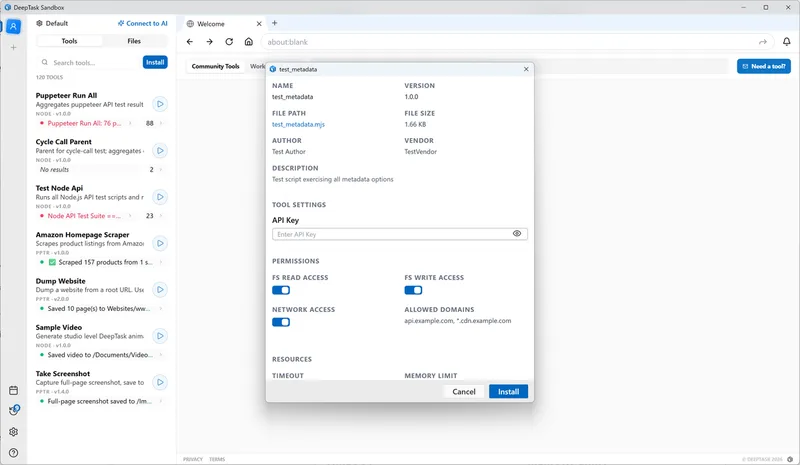The height and width of the screenshot is (465, 800).
Task: Reload the browser page
Action: [x=229, y=42]
